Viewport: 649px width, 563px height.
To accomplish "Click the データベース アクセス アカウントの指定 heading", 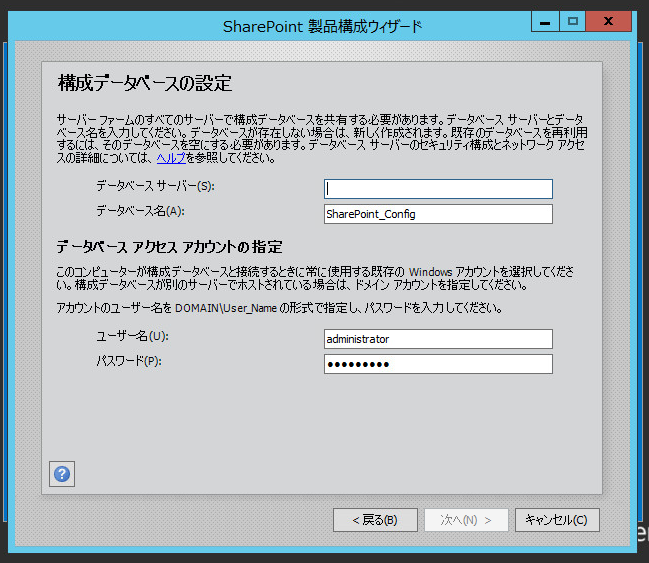I will pos(169,247).
